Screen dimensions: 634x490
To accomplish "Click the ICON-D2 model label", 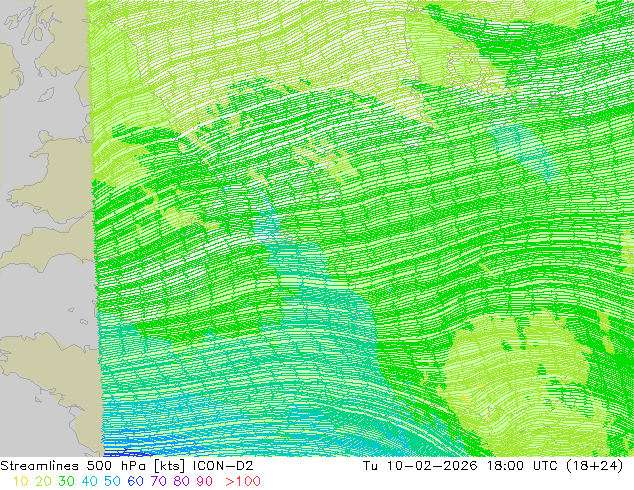I will [223, 466].
